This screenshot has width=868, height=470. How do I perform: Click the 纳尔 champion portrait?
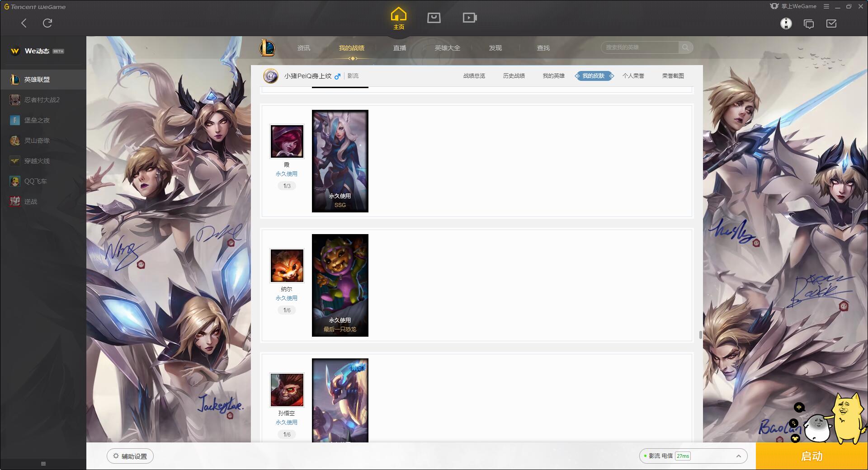(287, 266)
